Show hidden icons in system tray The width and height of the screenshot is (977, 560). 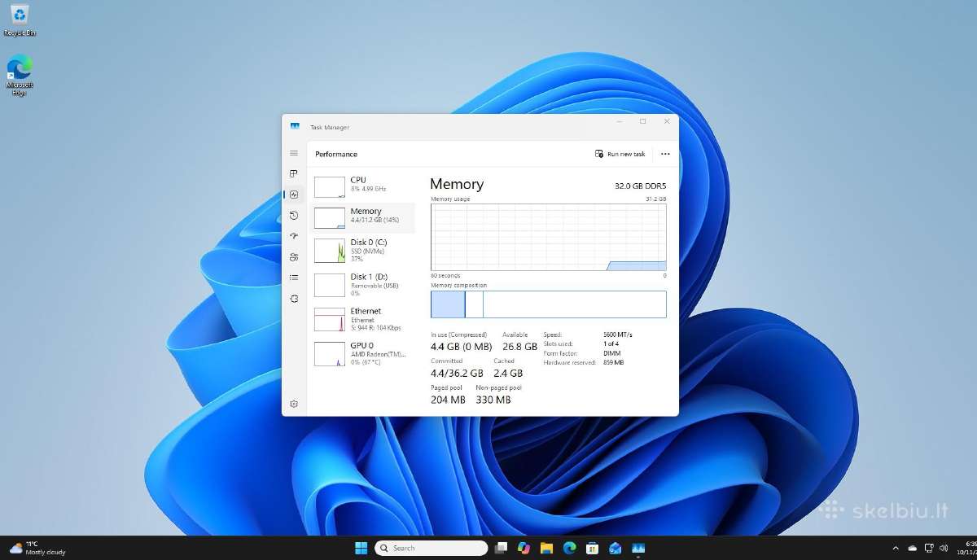click(x=896, y=548)
